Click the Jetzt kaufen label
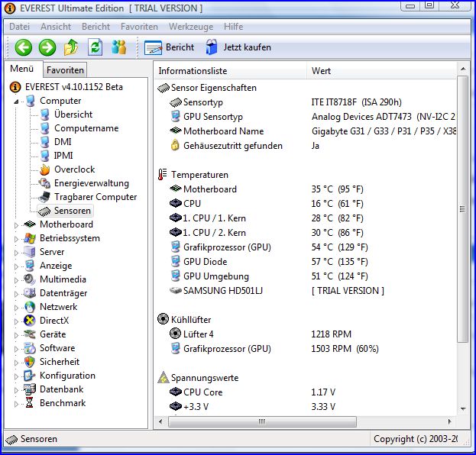This screenshot has width=476, height=455. (247, 47)
